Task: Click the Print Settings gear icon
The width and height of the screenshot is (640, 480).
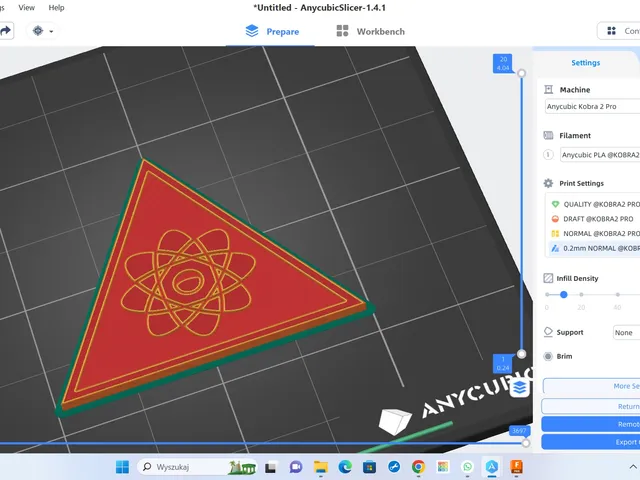Action: (x=549, y=183)
